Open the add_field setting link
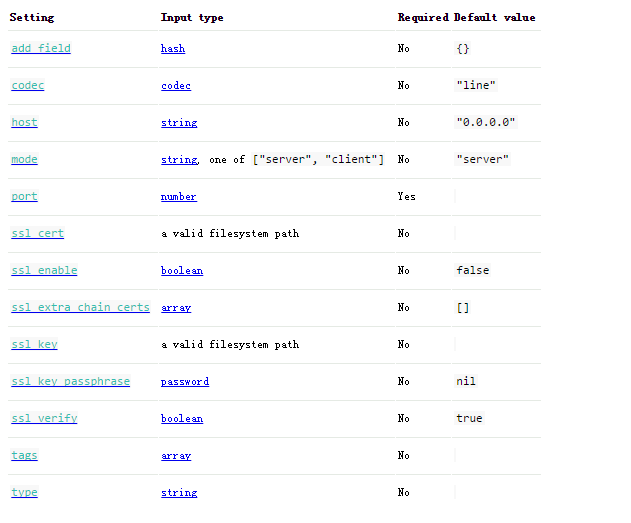The height and width of the screenshot is (523, 631). pyautogui.click(x=41, y=49)
